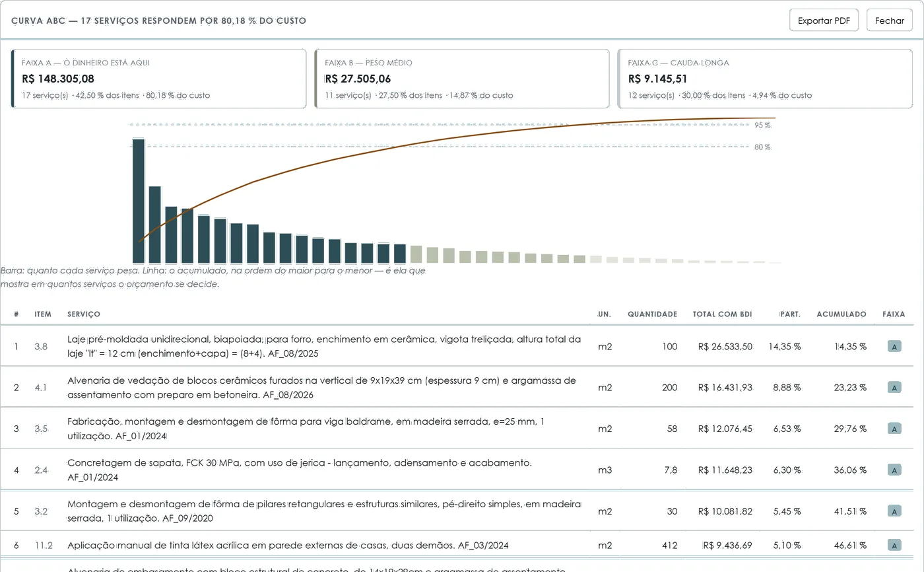924x572 pixels.
Task: Click item code "2.4"
Action: (41, 470)
